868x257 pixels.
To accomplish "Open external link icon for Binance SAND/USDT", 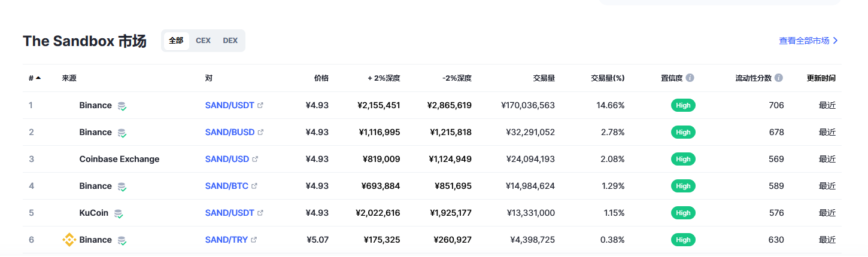I will (x=260, y=105).
